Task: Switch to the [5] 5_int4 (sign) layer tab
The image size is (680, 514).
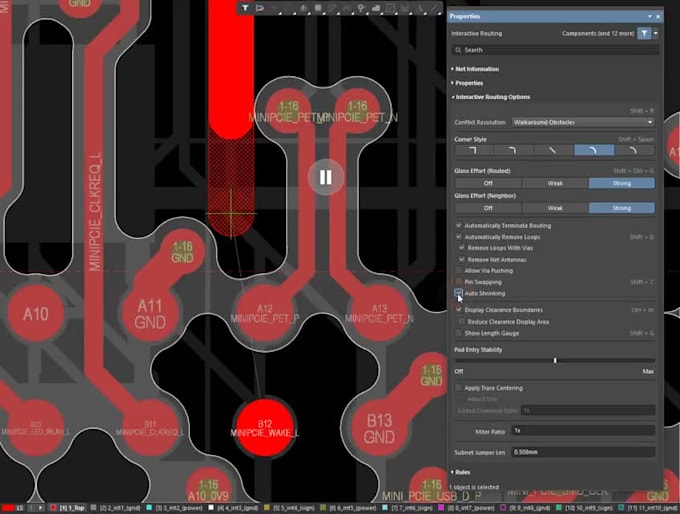Action: 290,507
